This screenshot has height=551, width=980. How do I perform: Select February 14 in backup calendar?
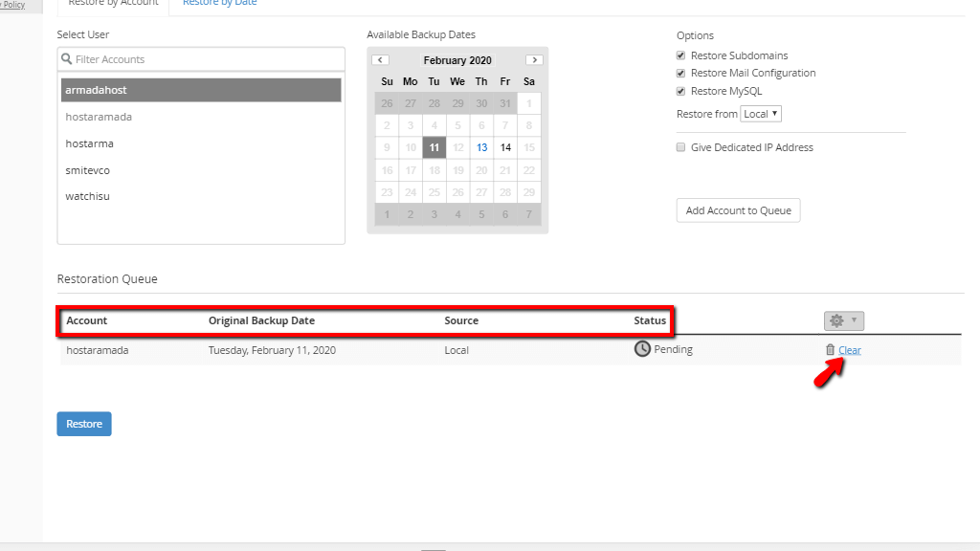[505, 147]
